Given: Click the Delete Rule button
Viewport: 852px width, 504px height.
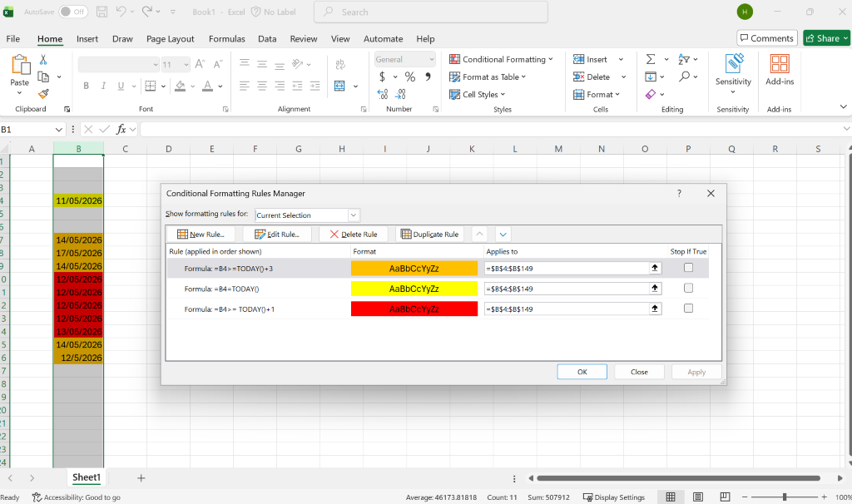Looking at the screenshot, I should [x=353, y=234].
